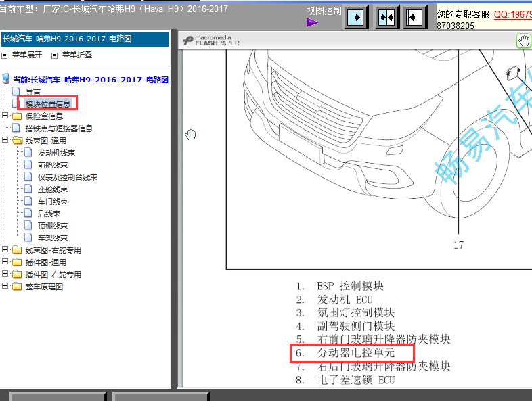Click the QQ customer service number link
Screen dimensions: 532x401
click(512, 15)
